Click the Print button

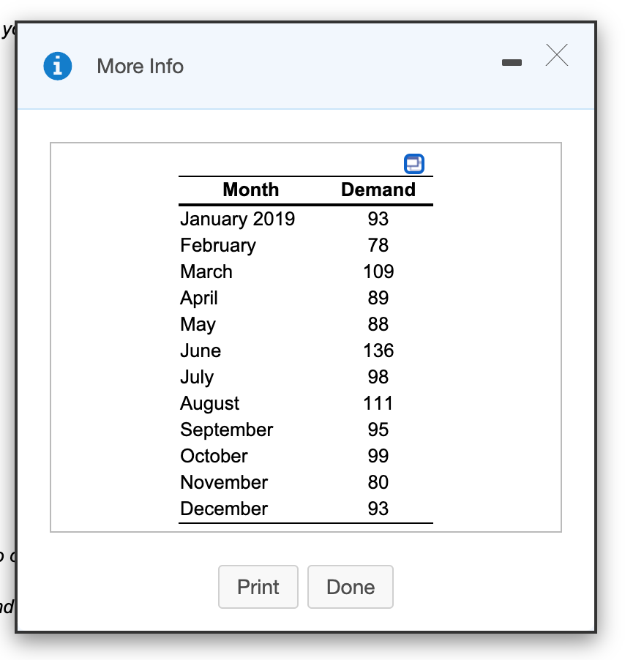coord(258,587)
